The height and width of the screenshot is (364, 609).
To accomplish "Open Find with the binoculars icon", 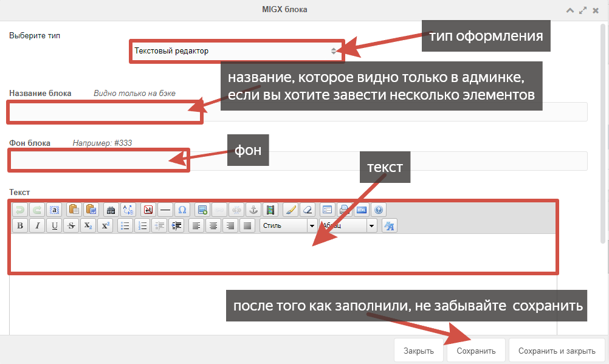I will [x=111, y=210].
